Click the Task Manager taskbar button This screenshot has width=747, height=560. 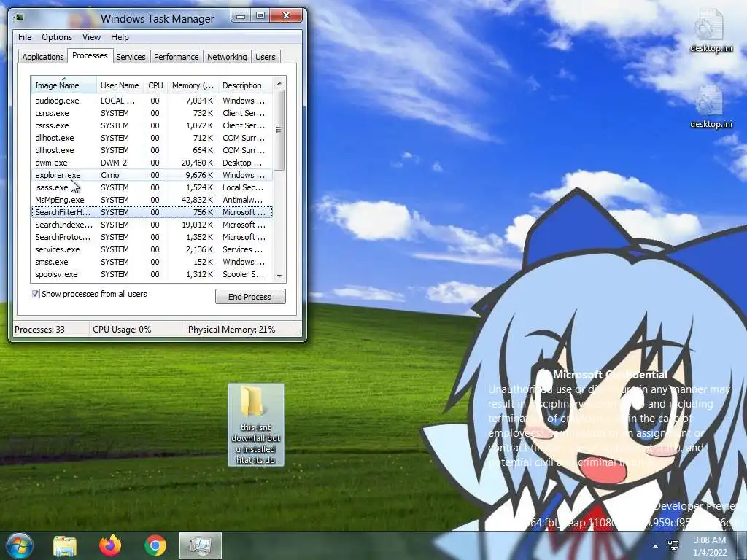(x=201, y=545)
